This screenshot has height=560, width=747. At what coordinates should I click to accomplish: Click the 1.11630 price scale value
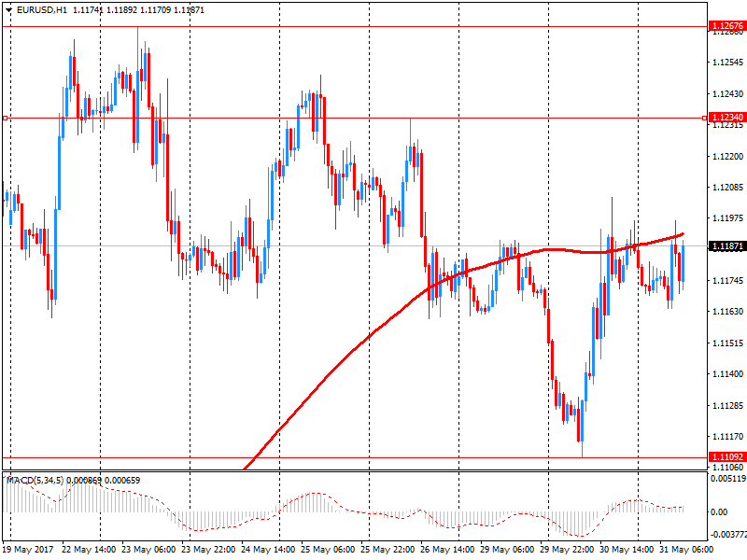coord(727,312)
